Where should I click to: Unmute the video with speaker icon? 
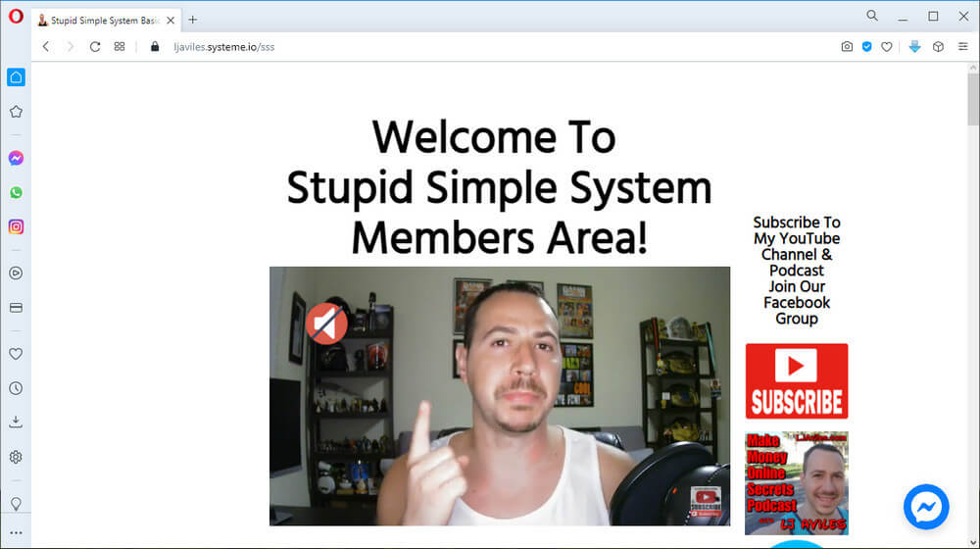(x=326, y=324)
